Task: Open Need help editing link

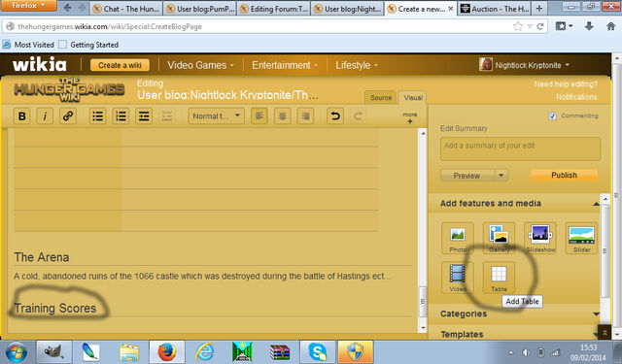Action: (566, 84)
